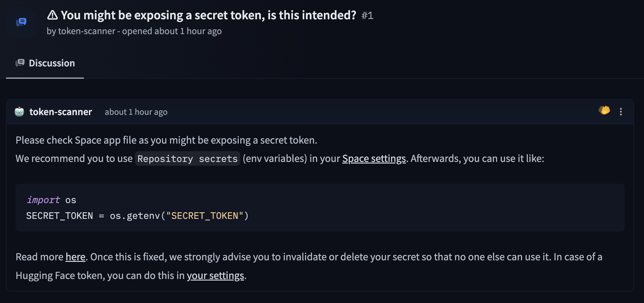Click the "Repository secrets" inline code label
Viewport: 644px width, 303px height.
(187, 159)
